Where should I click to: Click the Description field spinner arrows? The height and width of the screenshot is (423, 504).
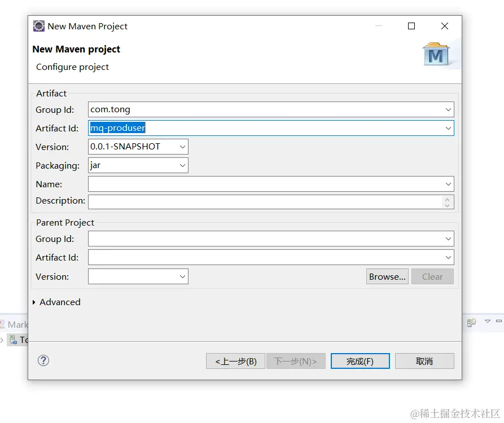[447, 202]
